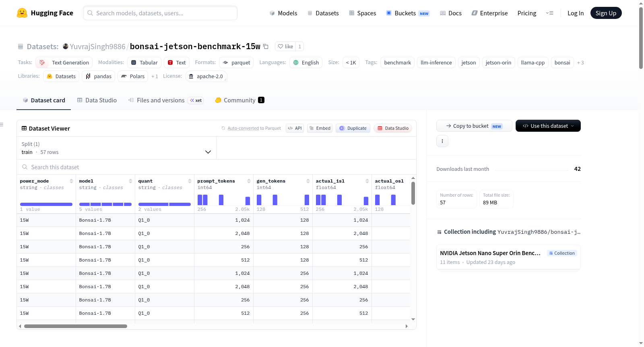This screenshot has width=644, height=347.
Task: Open Buckets in the top navigation
Action: (408, 13)
